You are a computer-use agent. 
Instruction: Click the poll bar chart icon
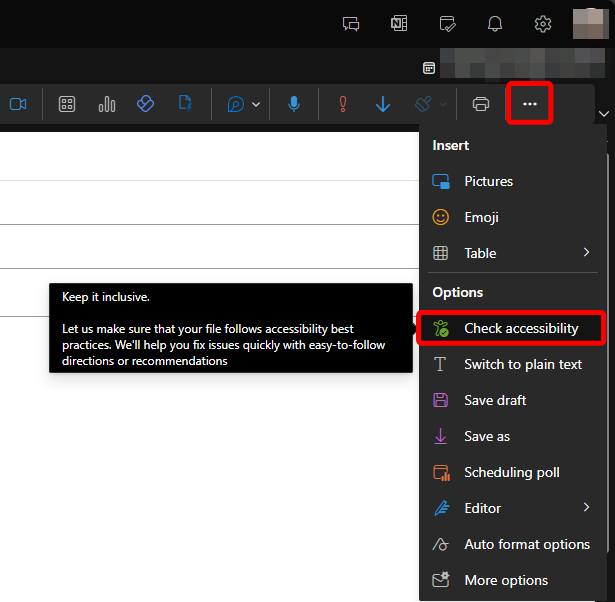tap(107, 104)
